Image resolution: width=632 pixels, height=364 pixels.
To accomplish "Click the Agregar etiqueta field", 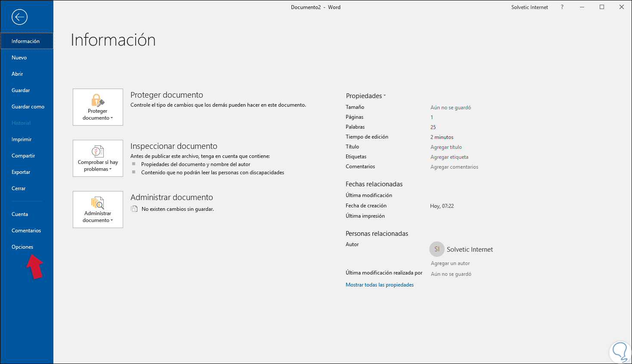I will coord(449,157).
